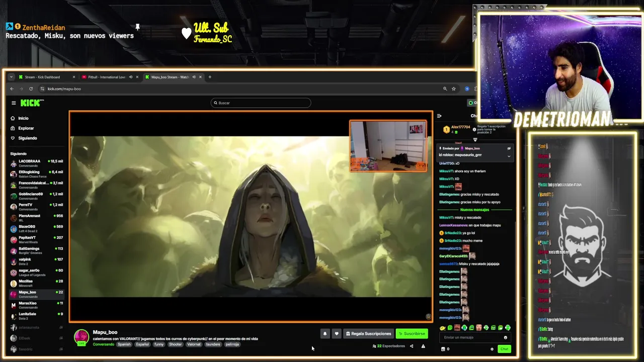644x362 pixels.
Task: Expand the pinned message chevron
Action: pos(509,156)
